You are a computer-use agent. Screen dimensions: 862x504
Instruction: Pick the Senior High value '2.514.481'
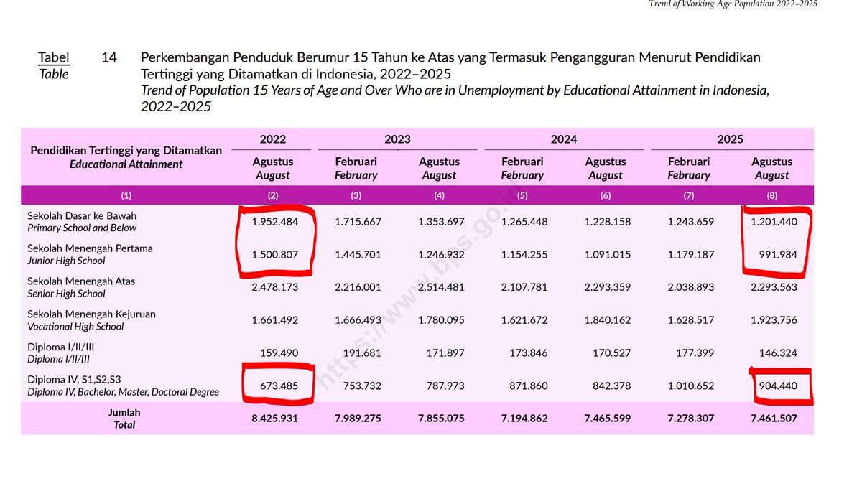click(441, 287)
